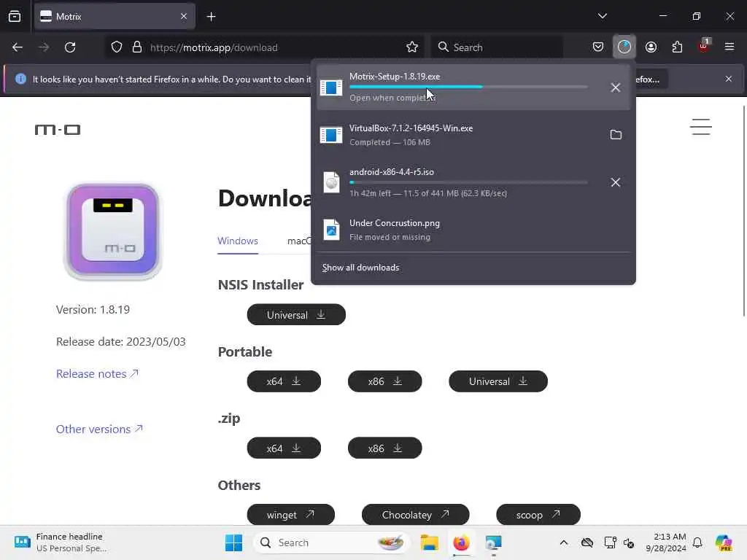Click Show all downloads

[x=360, y=268]
